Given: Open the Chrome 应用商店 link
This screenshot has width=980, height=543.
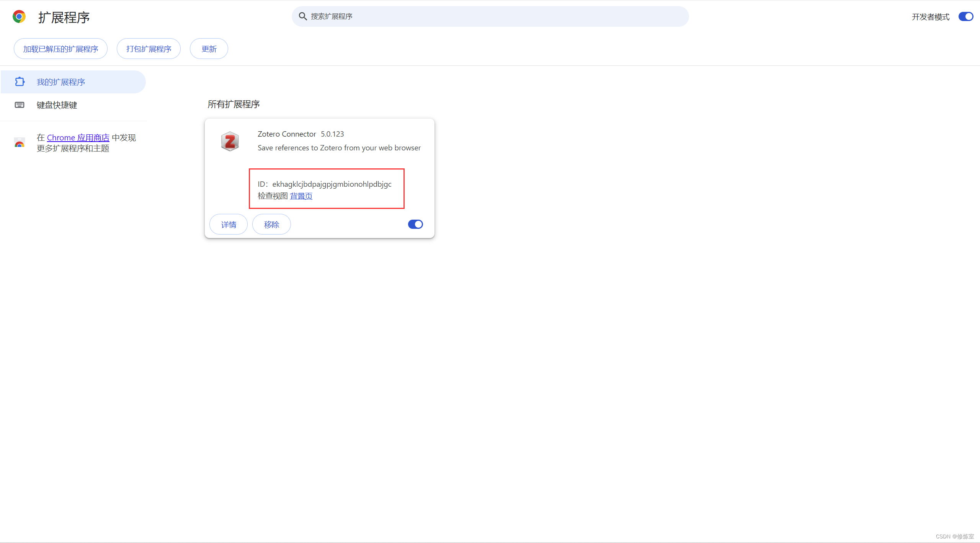Looking at the screenshot, I should [x=78, y=138].
